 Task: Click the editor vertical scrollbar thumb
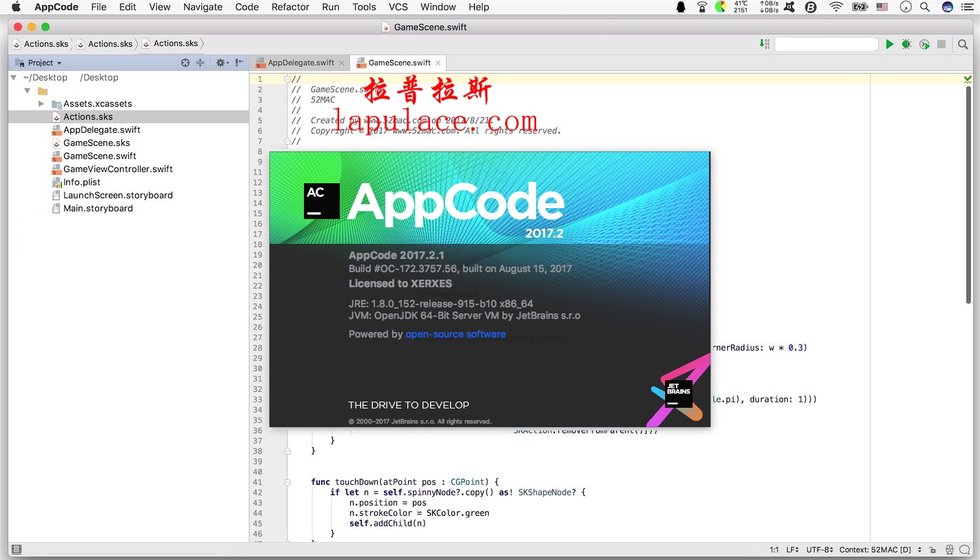[x=968, y=194]
